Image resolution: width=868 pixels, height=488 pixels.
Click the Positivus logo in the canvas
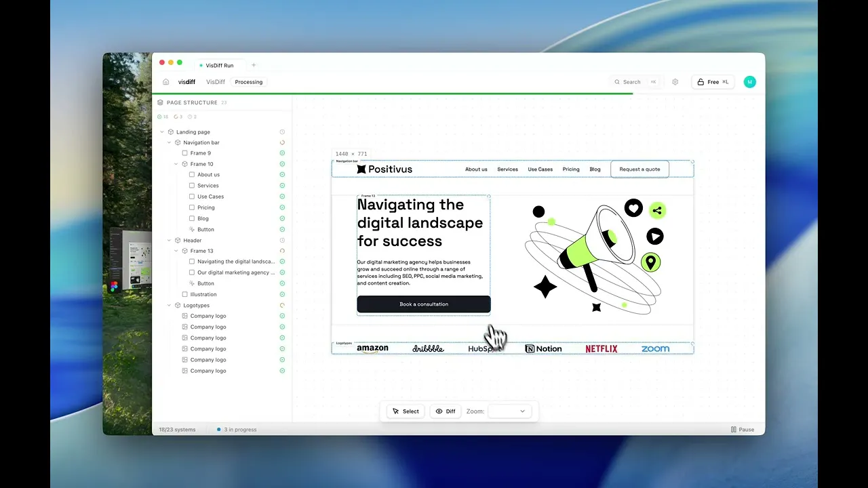click(384, 169)
